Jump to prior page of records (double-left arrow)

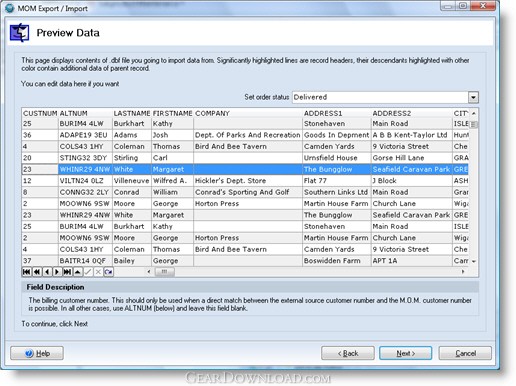click(x=37, y=272)
